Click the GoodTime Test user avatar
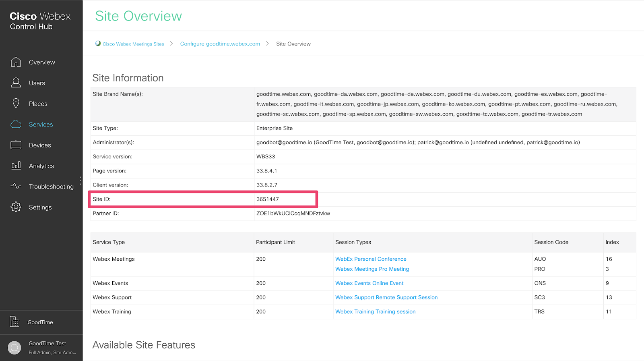Screen dimensions: 644x361 (14, 347)
